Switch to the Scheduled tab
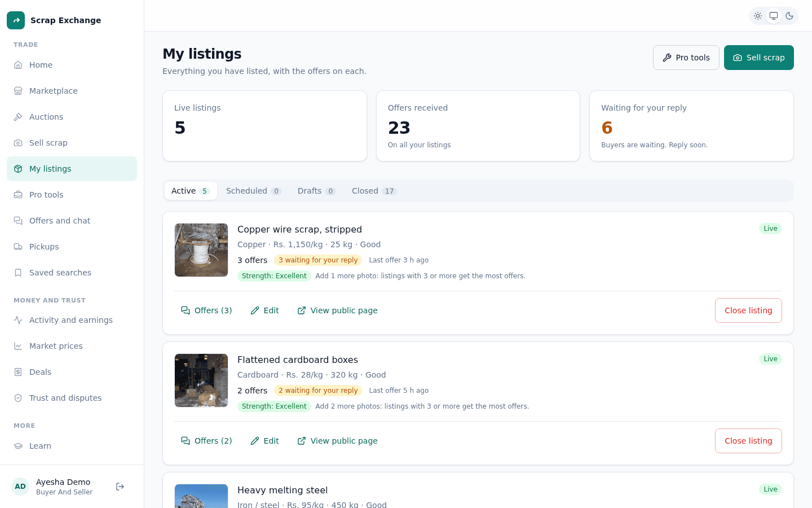This screenshot has width=812, height=508. pyautogui.click(x=254, y=191)
